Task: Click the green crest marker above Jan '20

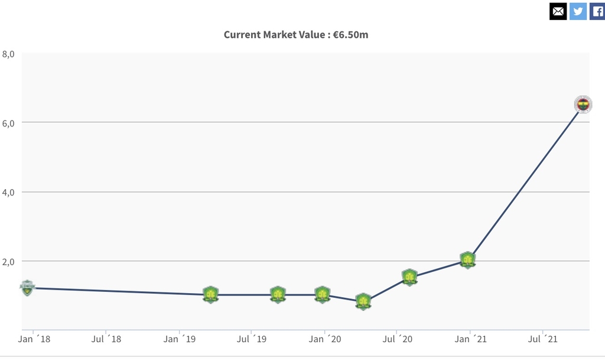Action: 322,294
